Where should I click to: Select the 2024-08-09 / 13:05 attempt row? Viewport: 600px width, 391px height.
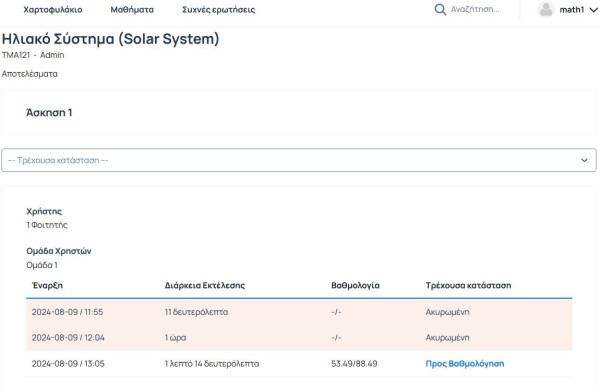point(299,363)
